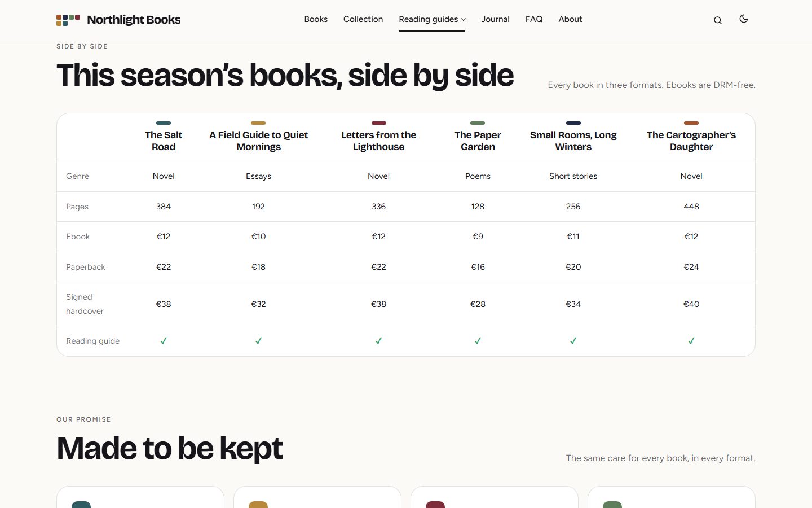Viewport: 812px width, 508px height.
Task: Click reading guide checkmark for The Cartographer's Daughter
Action: coord(691,341)
